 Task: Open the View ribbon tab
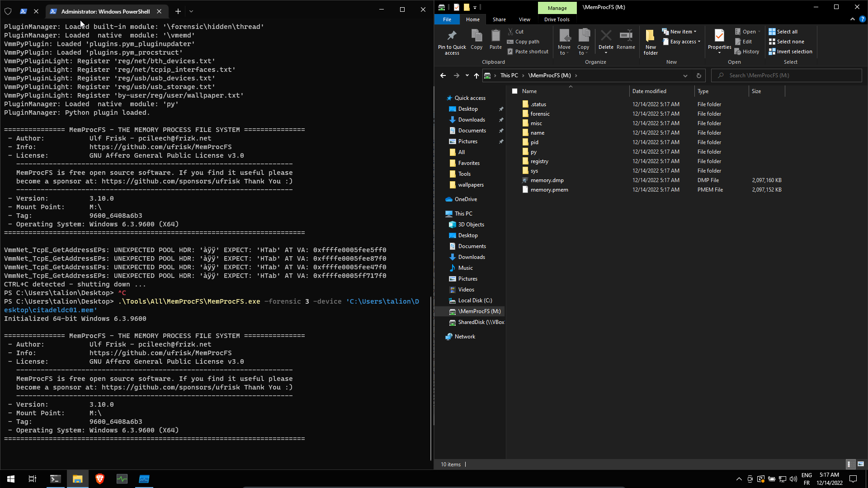524,19
